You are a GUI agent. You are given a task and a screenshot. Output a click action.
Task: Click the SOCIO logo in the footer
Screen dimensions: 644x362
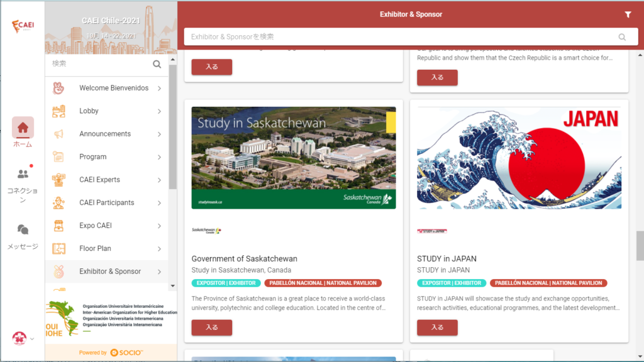pos(126,353)
